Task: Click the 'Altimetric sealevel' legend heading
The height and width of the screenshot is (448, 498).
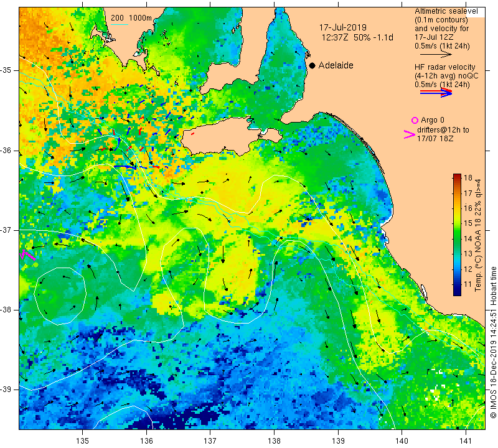Action: pos(446,11)
